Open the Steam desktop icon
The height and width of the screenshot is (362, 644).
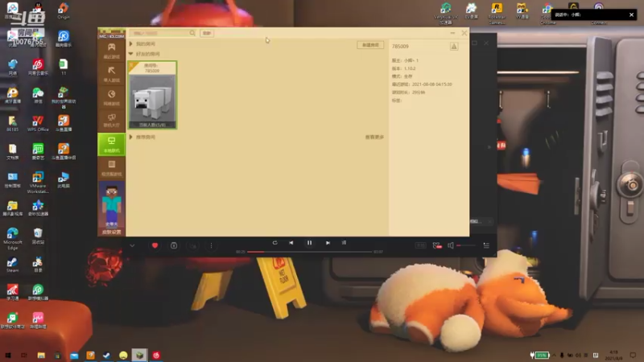pyautogui.click(x=12, y=265)
